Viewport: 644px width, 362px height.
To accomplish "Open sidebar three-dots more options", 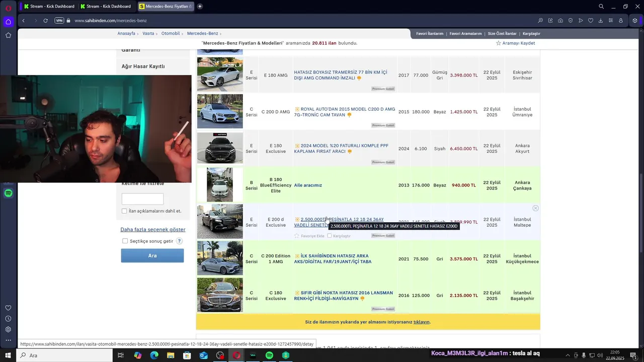I will tap(8, 340).
